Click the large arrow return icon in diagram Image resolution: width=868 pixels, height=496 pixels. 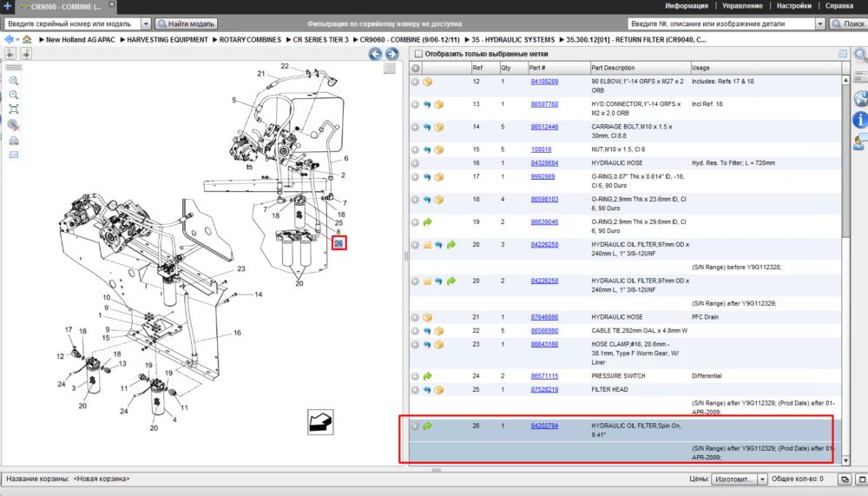(320, 422)
